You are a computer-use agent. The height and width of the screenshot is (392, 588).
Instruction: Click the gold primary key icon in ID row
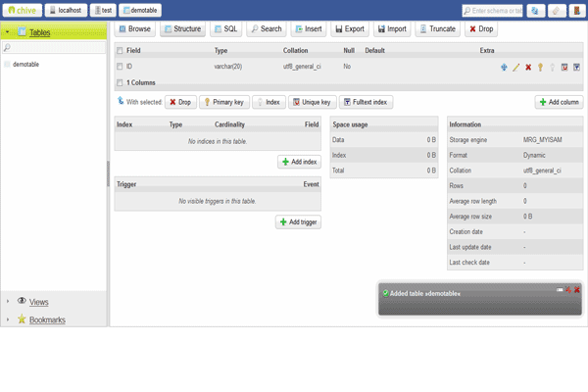[540, 67]
